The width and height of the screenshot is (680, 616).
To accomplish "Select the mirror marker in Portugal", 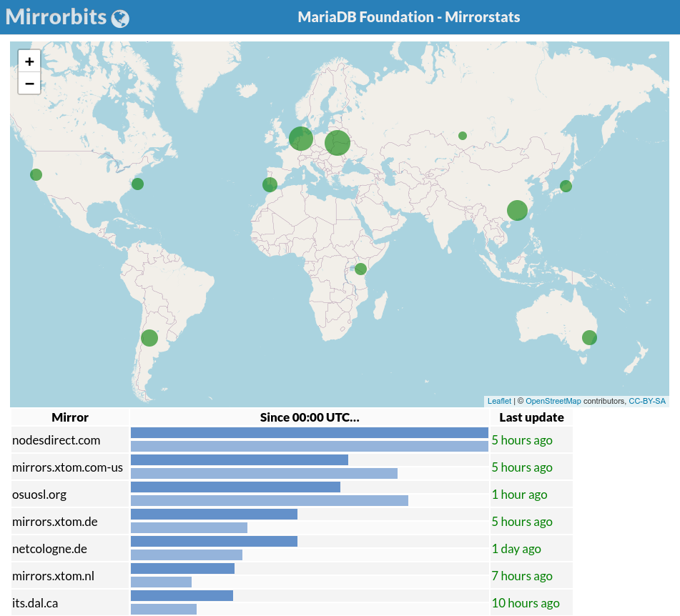I will 270,184.
